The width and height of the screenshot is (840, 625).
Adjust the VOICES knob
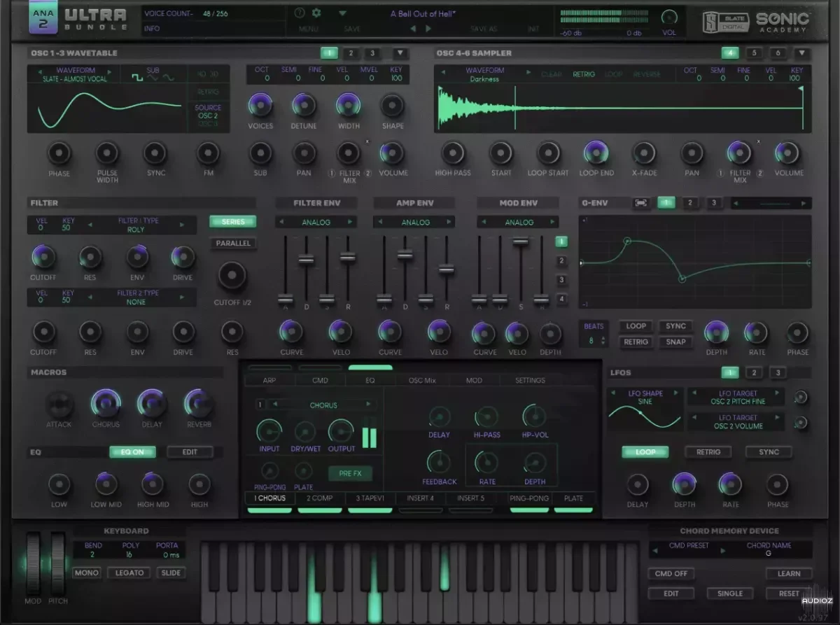(x=260, y=106)
